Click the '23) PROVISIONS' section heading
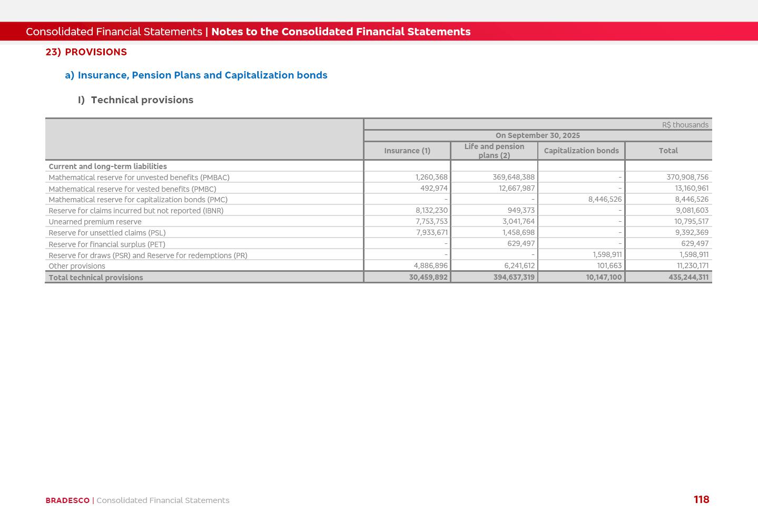The image size is (758, 532). (x=86, y=52)
